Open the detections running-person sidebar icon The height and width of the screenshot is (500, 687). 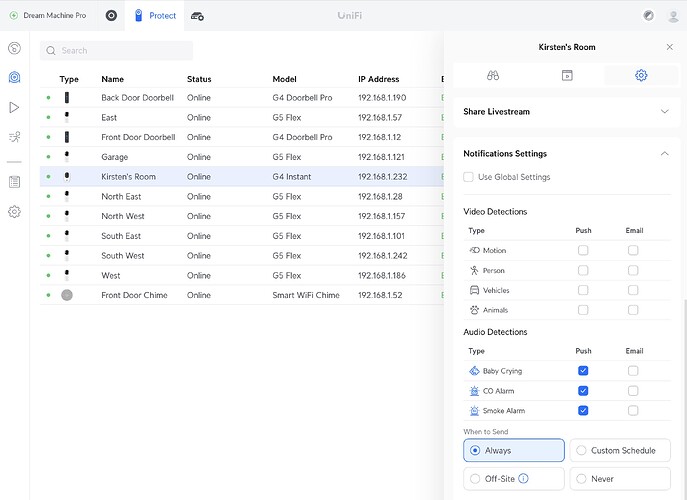14,137
